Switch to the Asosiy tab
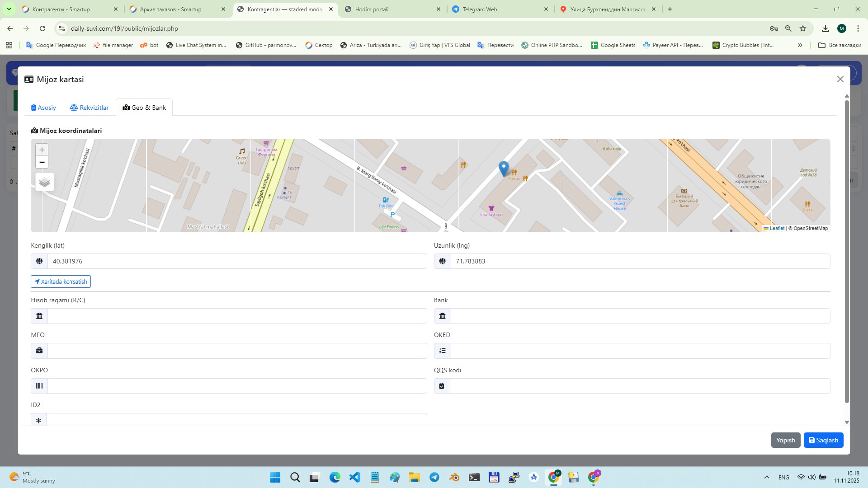Image resolution: width=868 pixels, height=488 pixels. [43, 108]
